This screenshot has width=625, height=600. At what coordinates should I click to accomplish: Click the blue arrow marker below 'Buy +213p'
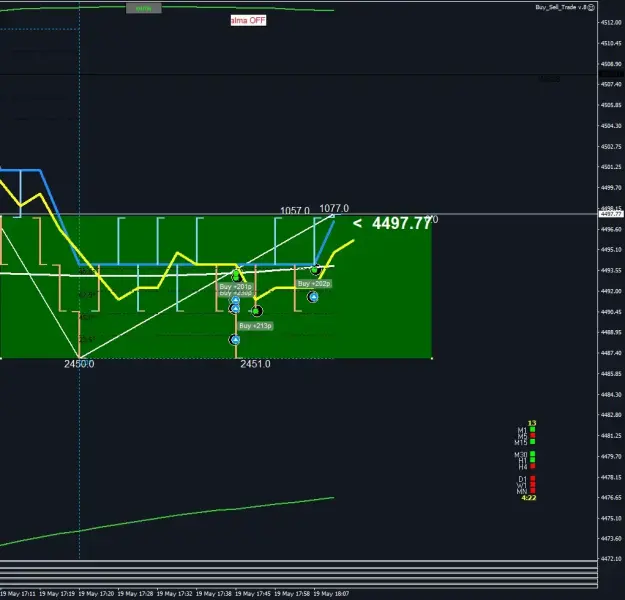(235, 340)
